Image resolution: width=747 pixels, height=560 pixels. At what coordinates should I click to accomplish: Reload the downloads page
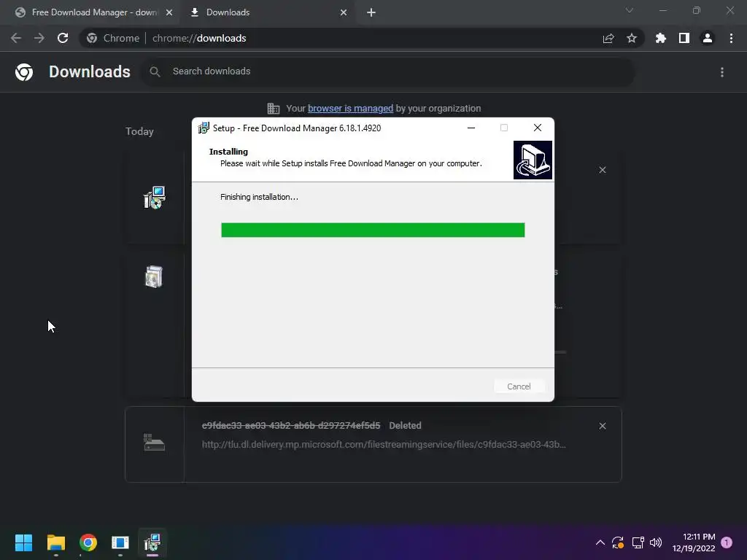point(63,38)
